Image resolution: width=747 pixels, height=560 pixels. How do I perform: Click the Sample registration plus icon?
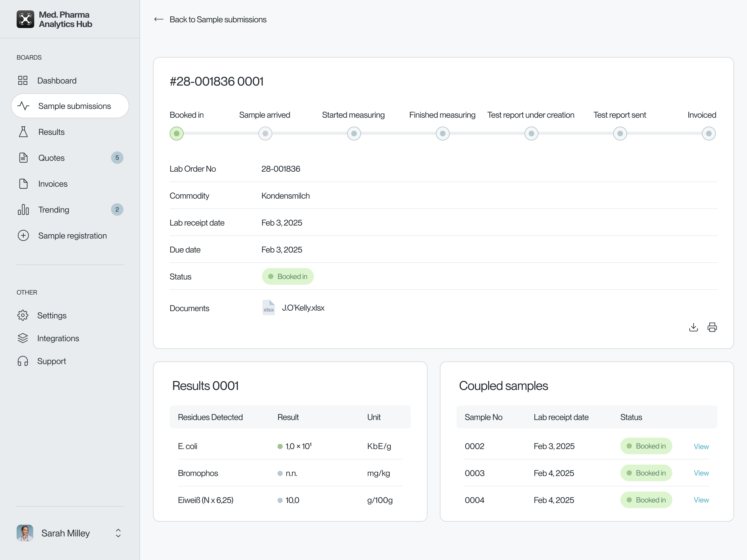pyautogui.click(x=23, y=236)
